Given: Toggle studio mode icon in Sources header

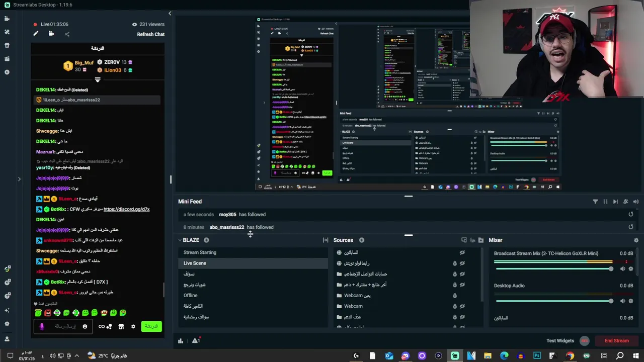Looking at the screenshot, I should (464, 240).
